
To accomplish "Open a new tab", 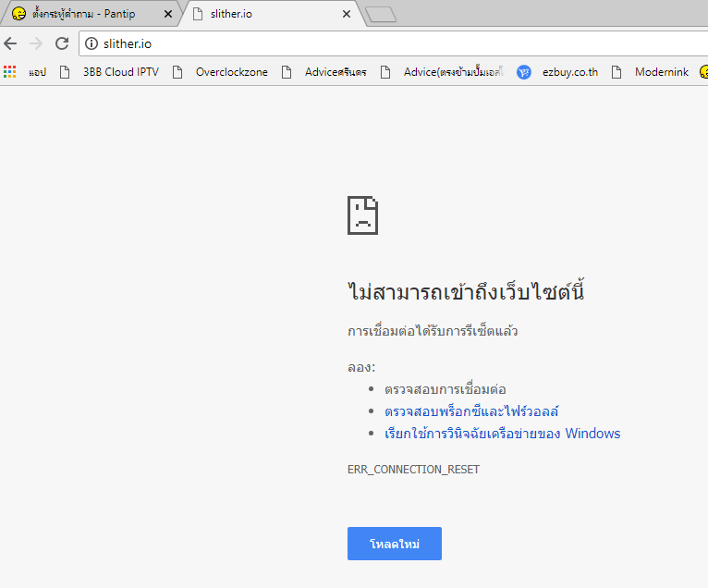I will point(381,15).
